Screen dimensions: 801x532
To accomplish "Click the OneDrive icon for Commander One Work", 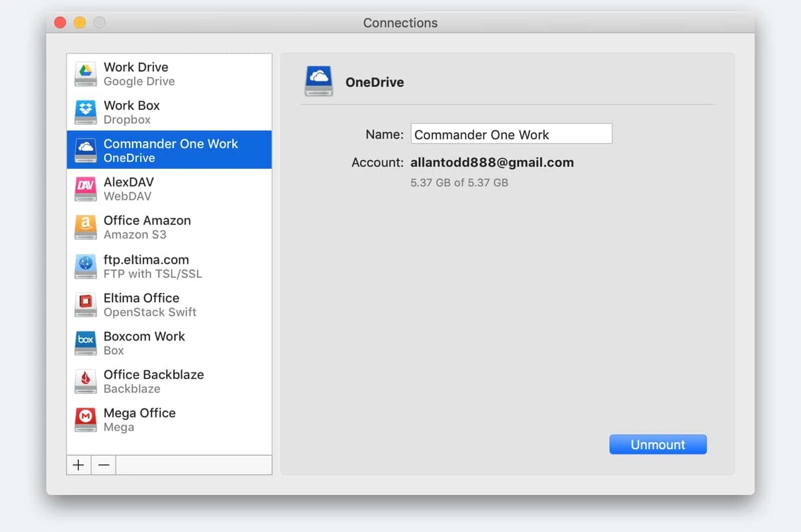I will tap(86, 150).
